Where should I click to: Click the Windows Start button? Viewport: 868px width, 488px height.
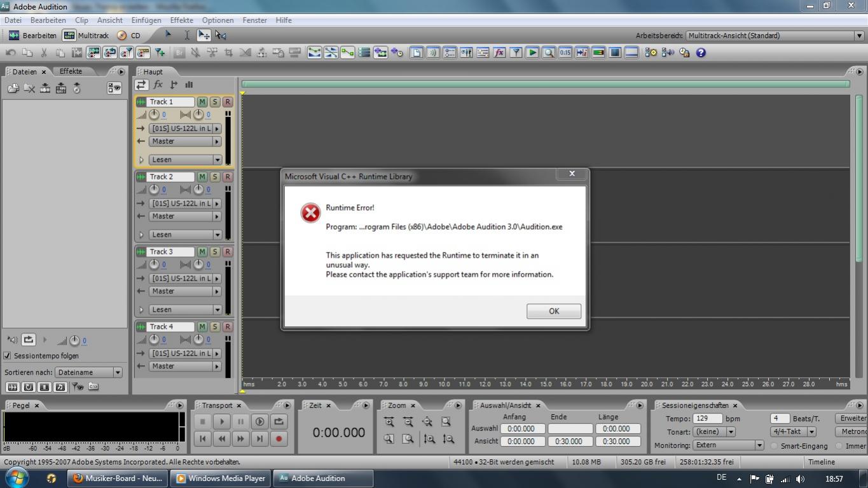pyautogui.click(x=17, y=478)
